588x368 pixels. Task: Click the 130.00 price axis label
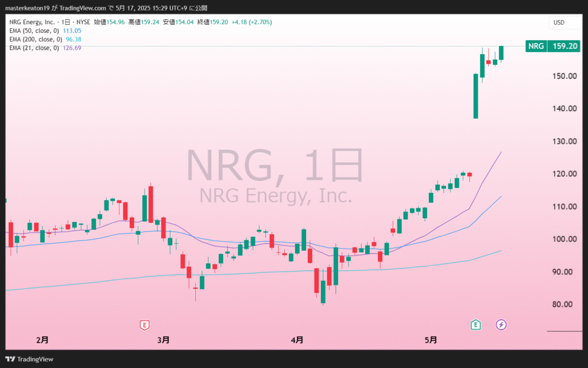[x=564, y=141]
